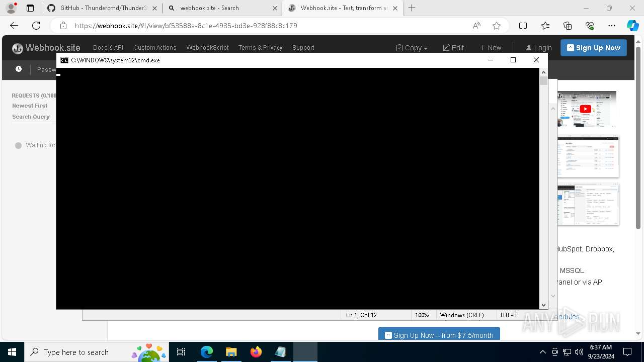Open the Favorites list icon
This screenshot has height=362, width=644.
click(x=545, y=26)
